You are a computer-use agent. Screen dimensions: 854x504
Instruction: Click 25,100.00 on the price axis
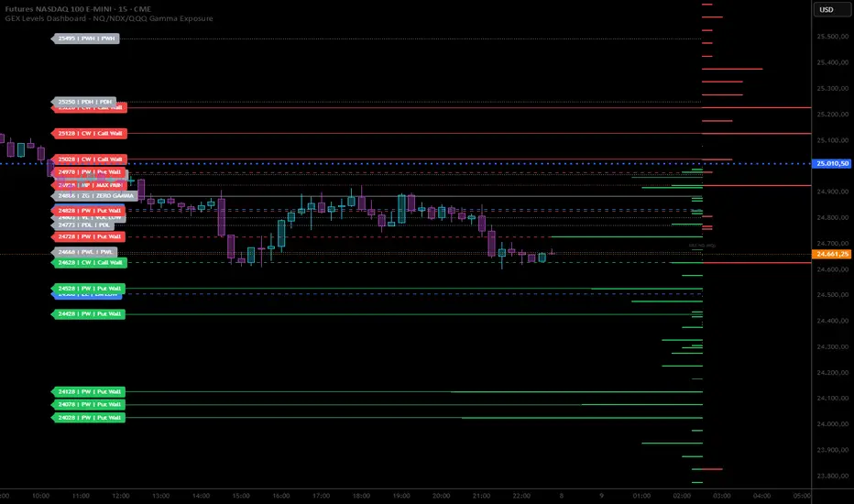832,140
